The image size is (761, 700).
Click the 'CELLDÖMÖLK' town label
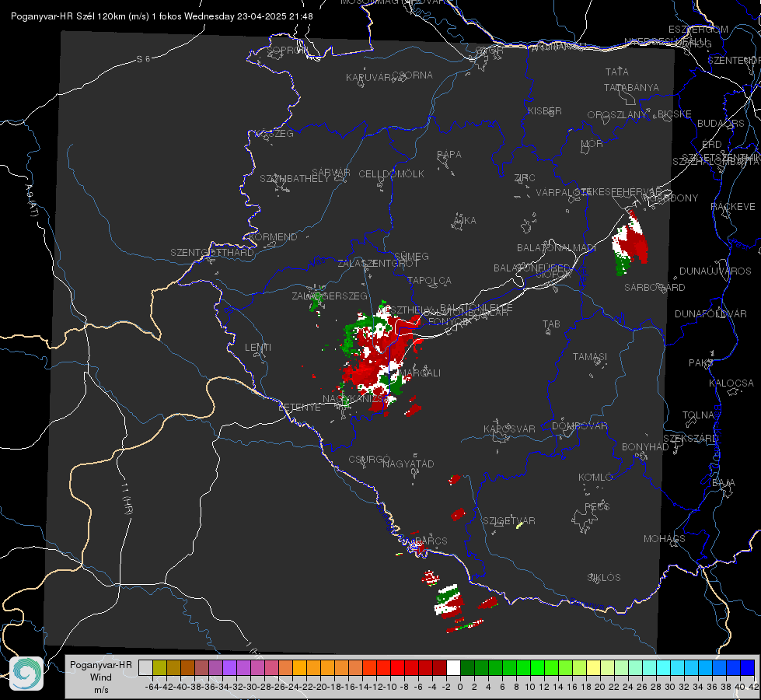tap(391, 174)
